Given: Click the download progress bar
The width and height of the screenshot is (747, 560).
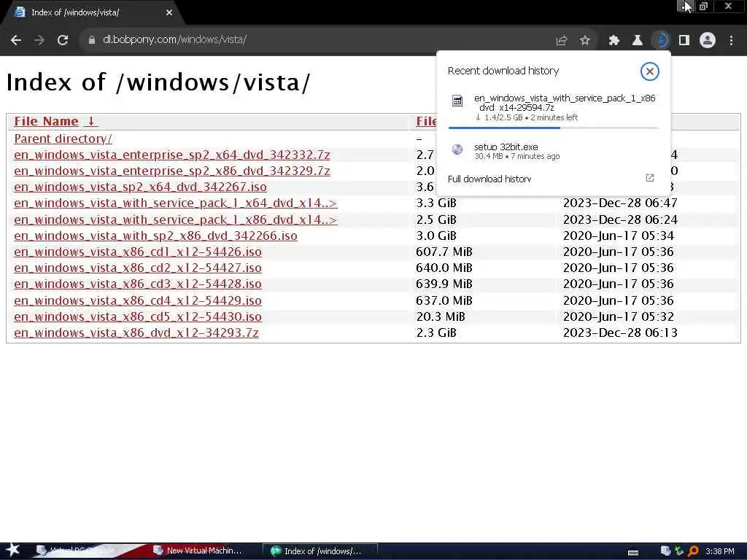Looking at the screenshot, I should coord(553,128).
